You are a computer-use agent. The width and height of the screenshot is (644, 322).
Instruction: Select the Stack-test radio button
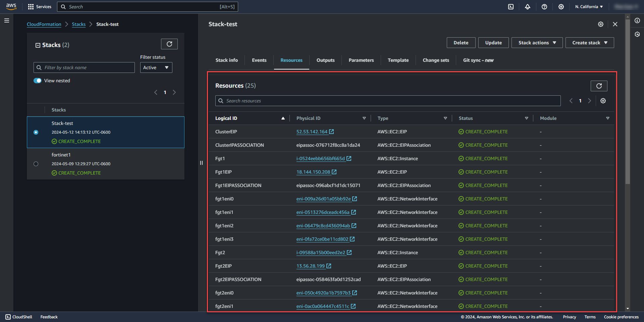tap(36, 132)
